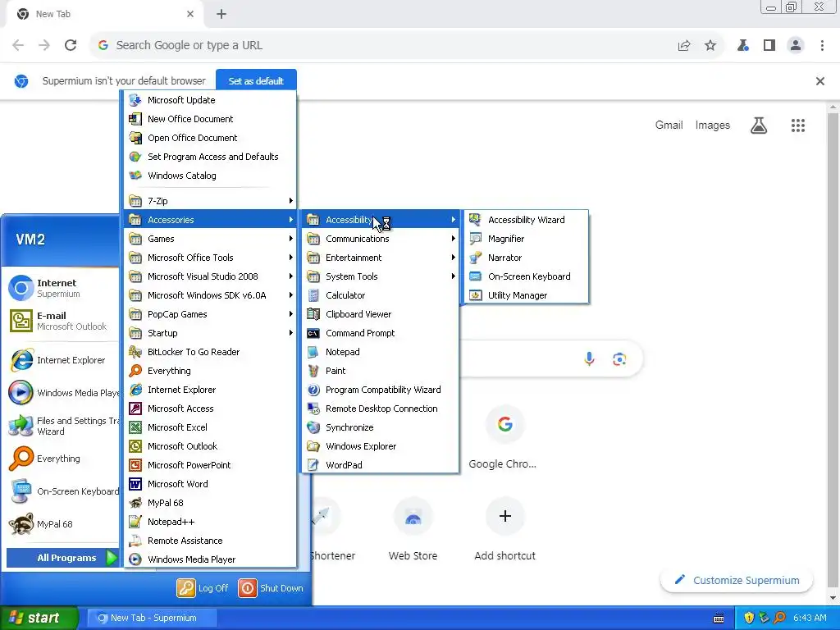Screen dimensions: 840x630
Task: Click Set as default button
Action: tap(256, 81)
